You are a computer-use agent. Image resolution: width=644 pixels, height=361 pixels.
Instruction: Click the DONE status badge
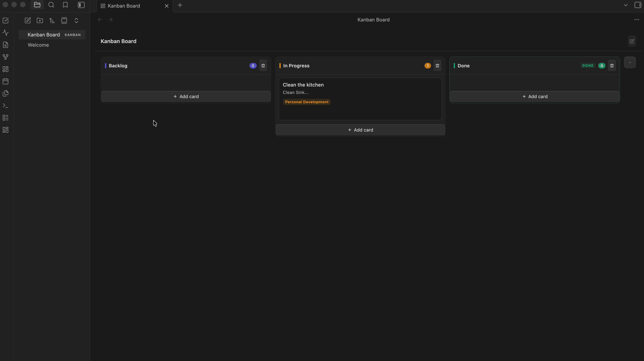pos(588,66)
